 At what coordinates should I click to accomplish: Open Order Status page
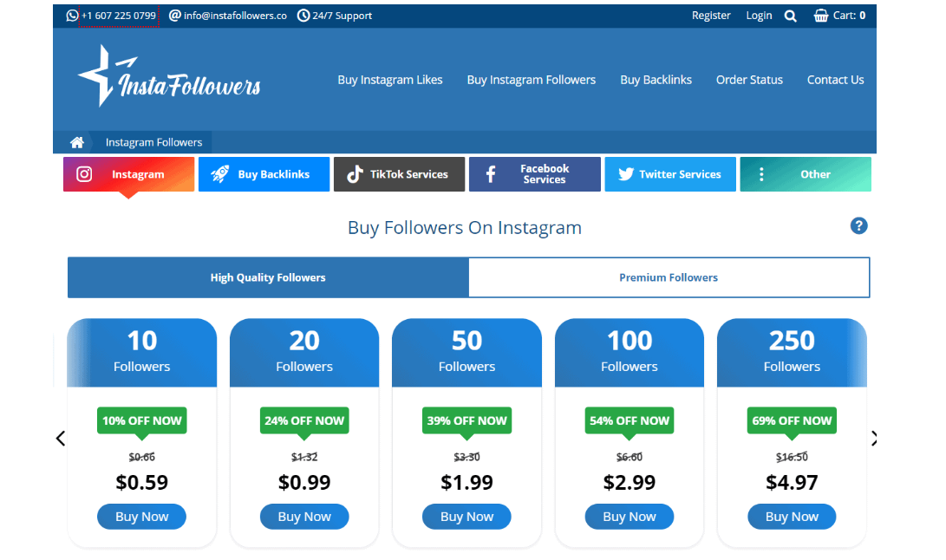coord(749,80)
